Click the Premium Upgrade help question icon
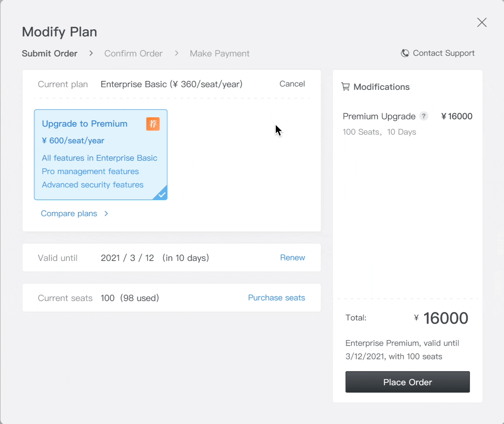504x424 pixels. click(423, 116)
